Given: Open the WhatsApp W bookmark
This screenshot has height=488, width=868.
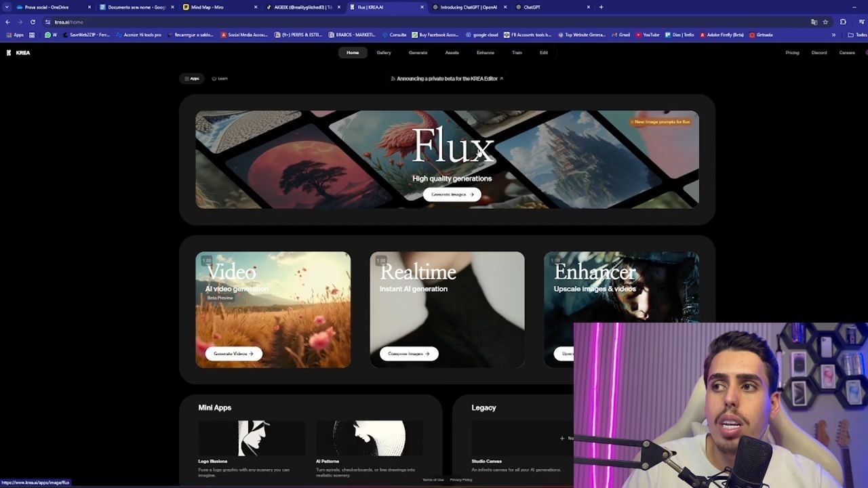Looking at the screenshot, I should click(51, 35).
